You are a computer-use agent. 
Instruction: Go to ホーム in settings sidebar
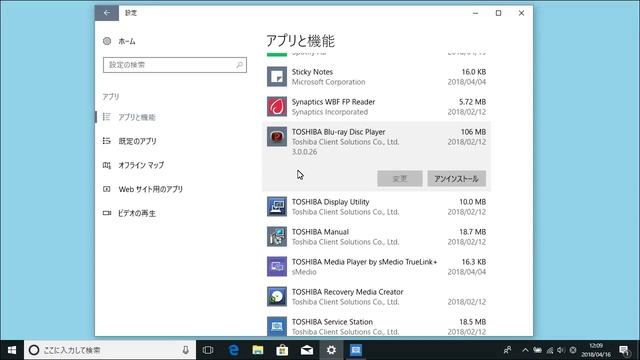click(127, 41)
